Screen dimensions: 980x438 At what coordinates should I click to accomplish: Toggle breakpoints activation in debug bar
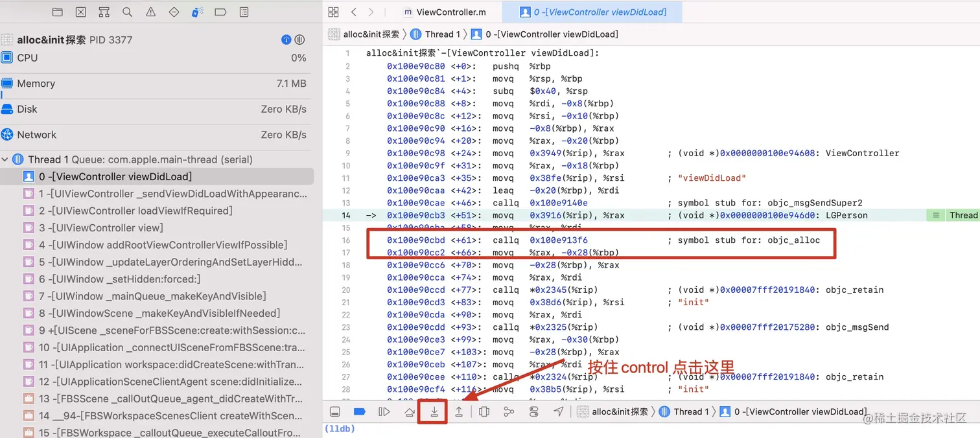point(359,411)
